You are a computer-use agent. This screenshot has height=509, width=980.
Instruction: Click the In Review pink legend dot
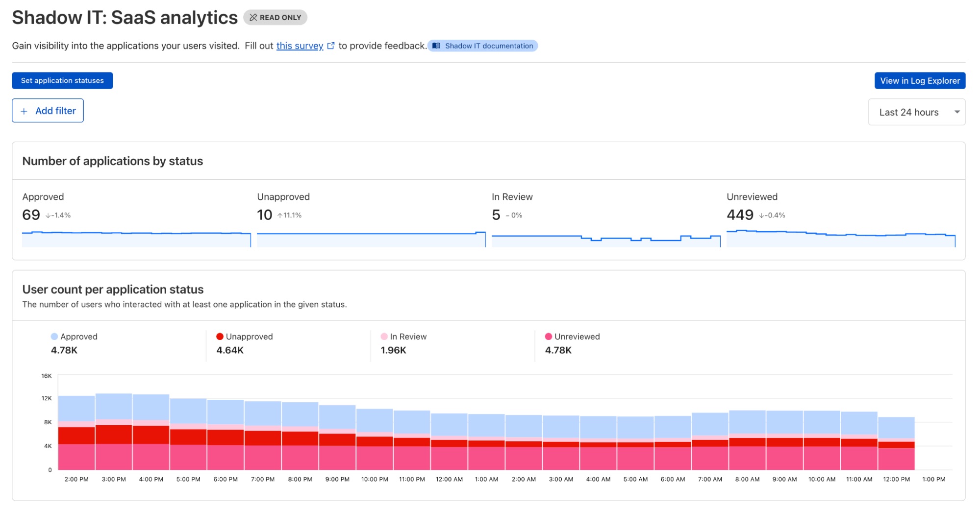pyautogui.click(x=384, y=337)
